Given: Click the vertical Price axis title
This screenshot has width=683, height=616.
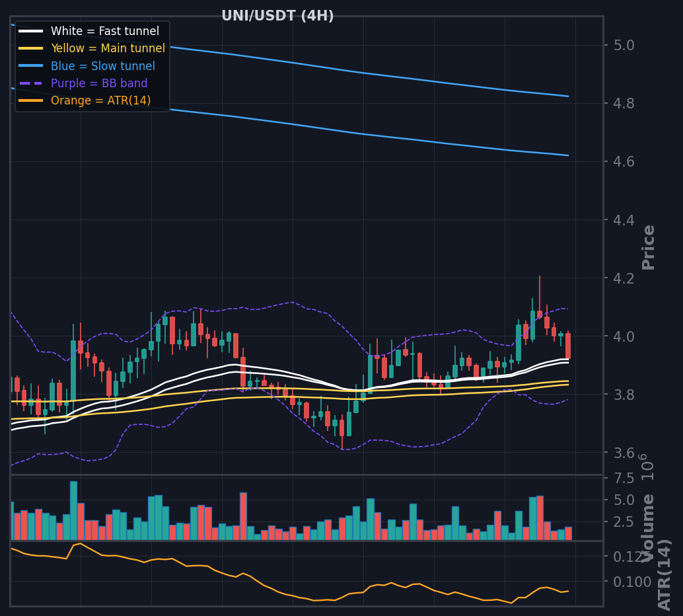Looking at the screenshot, I should point(648,247).
